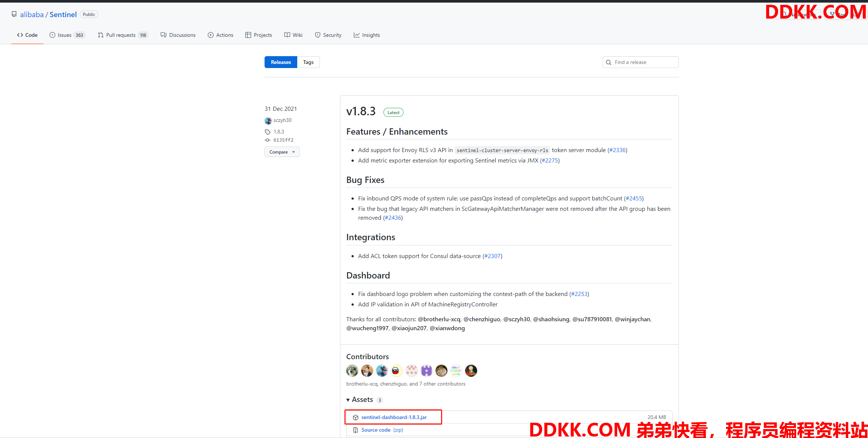The image size is (868, 438).
Task: Click the fifth contributor avatar
Action: pyautogui.click(x=412, y=371)
